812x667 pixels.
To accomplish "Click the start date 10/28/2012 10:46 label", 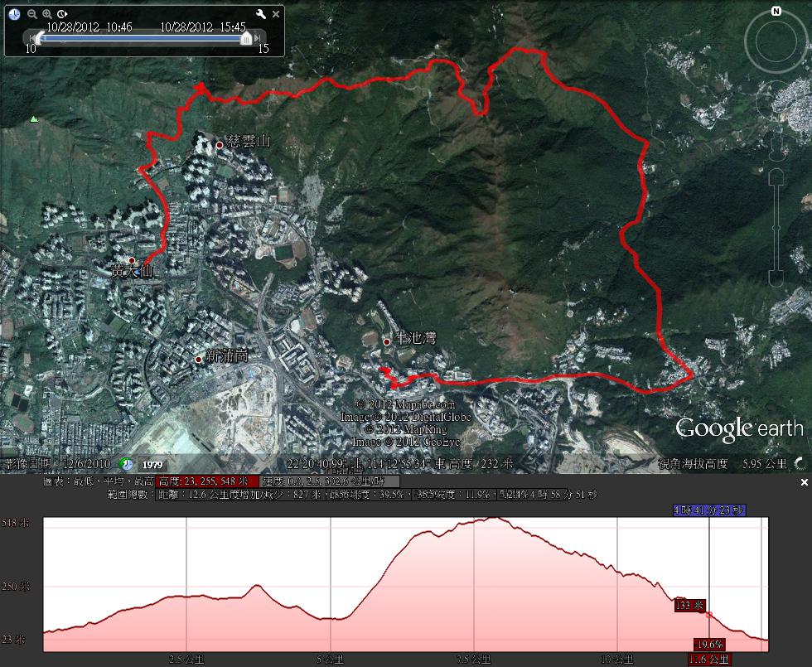I will click(89, 27).
